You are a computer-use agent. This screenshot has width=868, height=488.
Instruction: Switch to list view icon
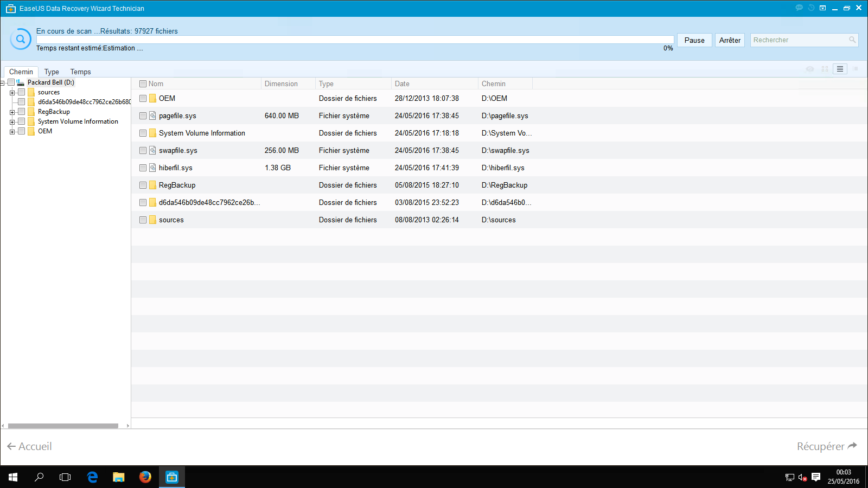coord(840,69)
